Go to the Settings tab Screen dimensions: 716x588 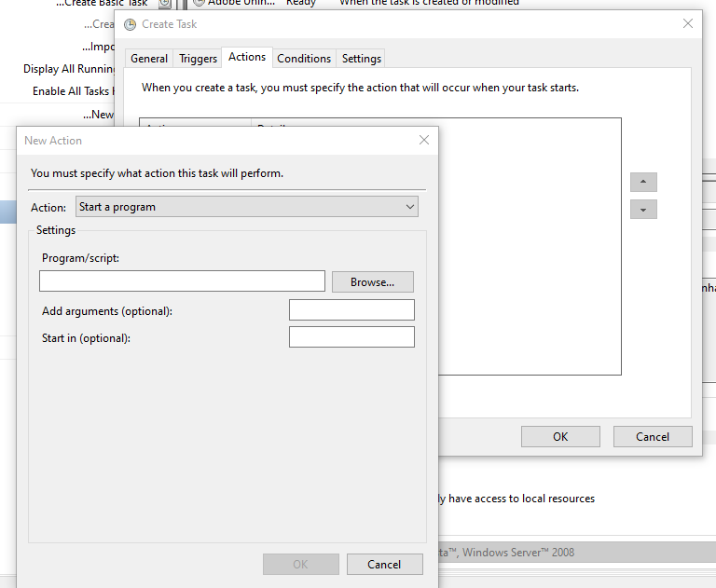coord(361,59)
